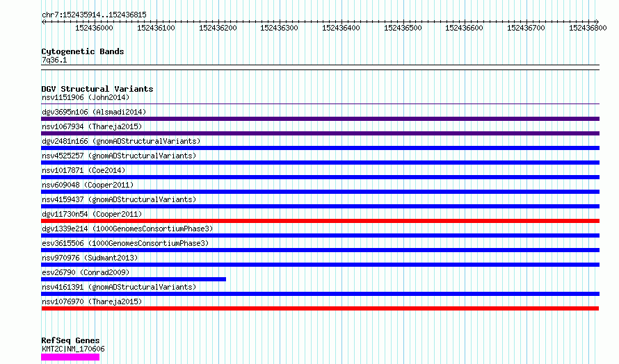
Task: Click ruler position 152436700
Action: [526, 28]
